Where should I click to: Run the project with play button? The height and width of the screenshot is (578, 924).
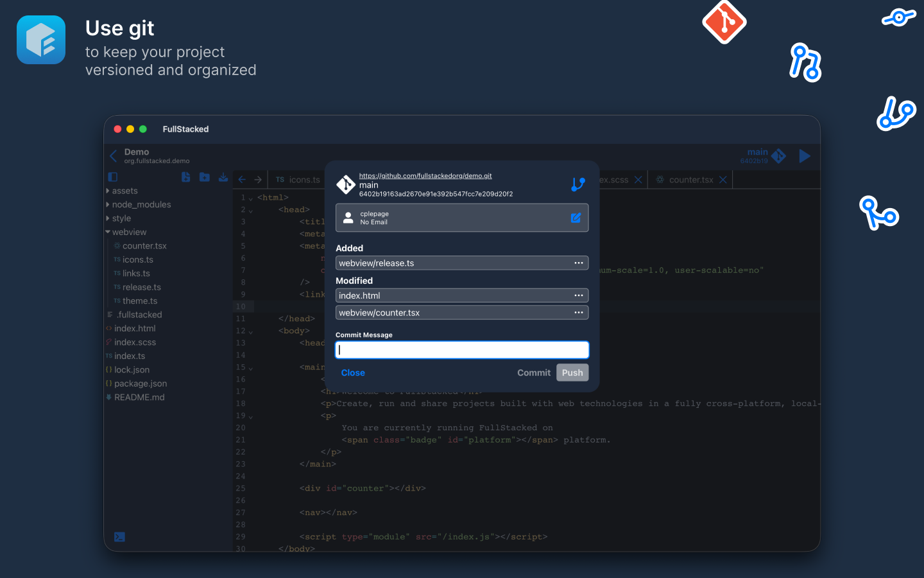pos(804,156)
